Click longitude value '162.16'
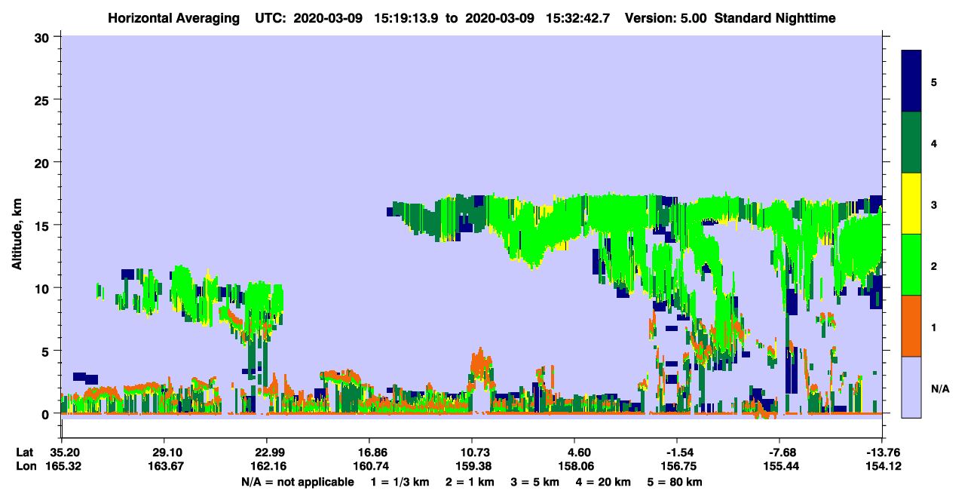The image size is (980, 503). point(267,467)
